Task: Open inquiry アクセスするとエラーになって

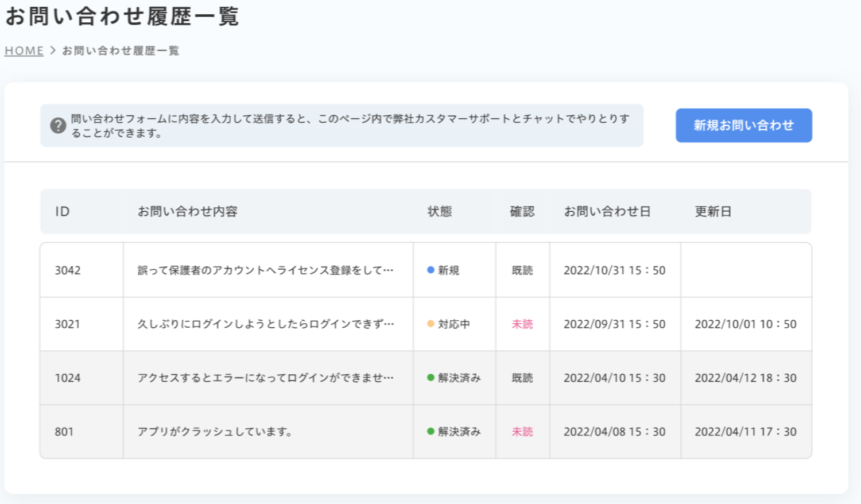Action: [x=266, y=378]
